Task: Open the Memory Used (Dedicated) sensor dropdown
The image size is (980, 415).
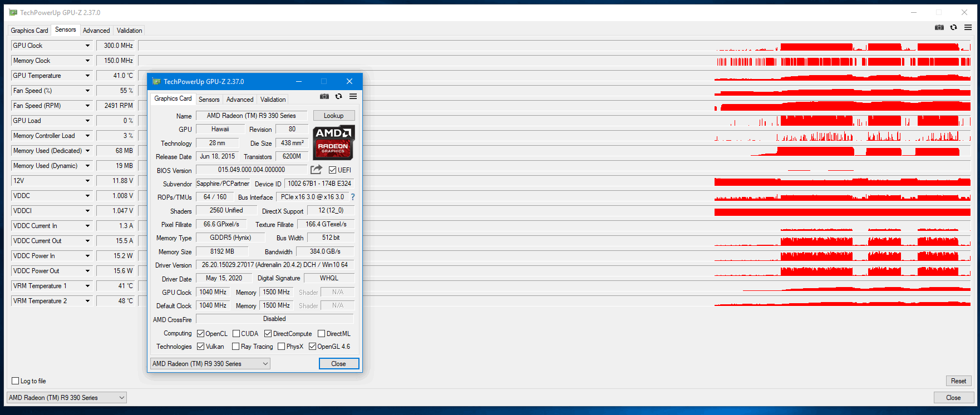Action: click(x=87, y=151)
